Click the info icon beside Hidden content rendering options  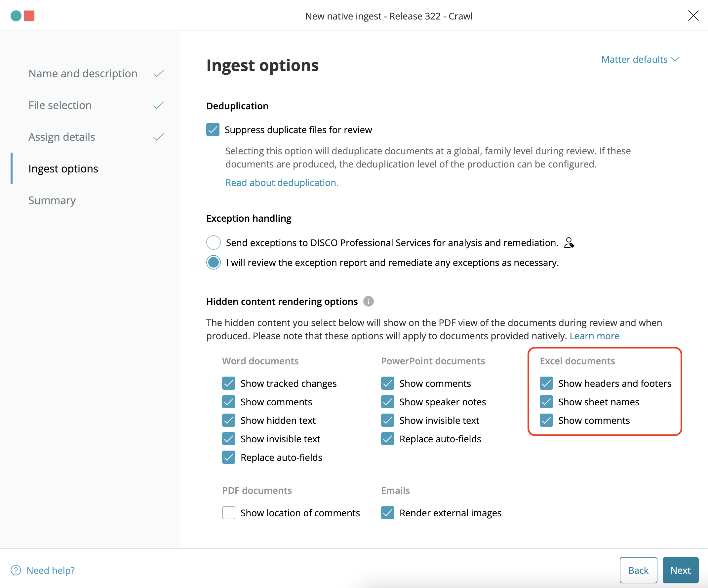point(368,301)
